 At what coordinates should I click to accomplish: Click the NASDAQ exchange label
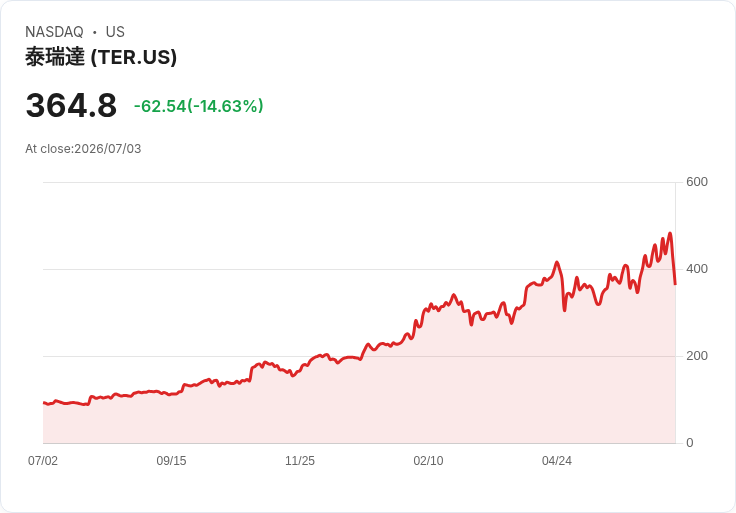(x=54, y=32)
